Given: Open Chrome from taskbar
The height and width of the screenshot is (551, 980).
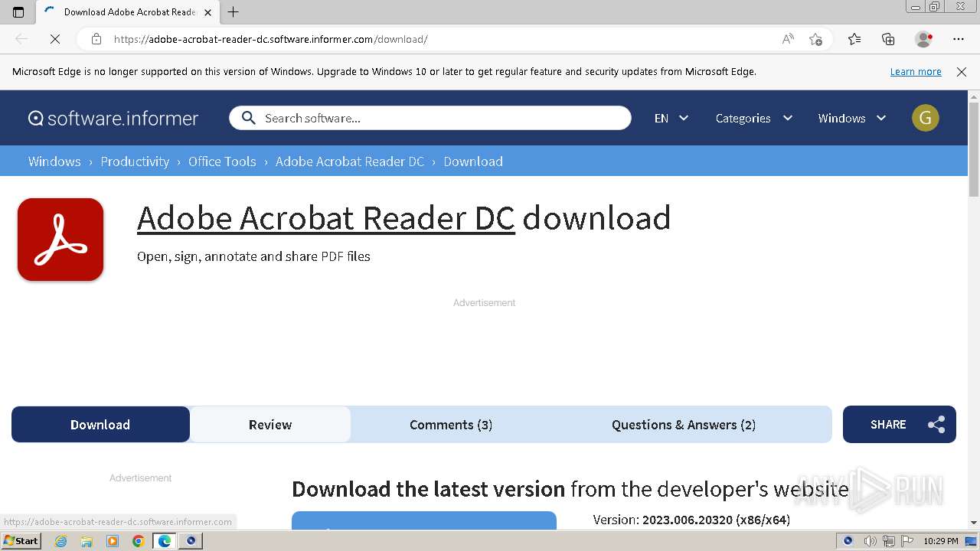Looking at the screenshot, I should (139, 541).
